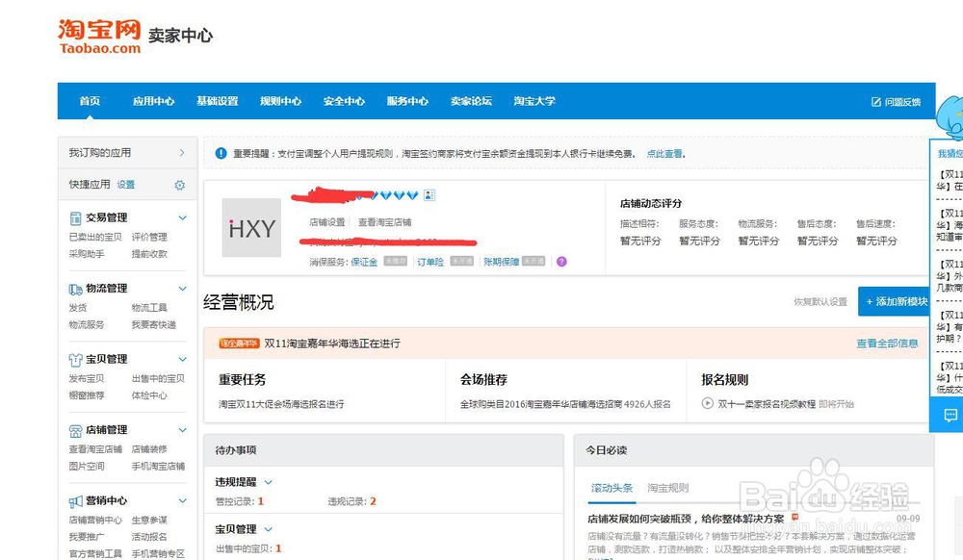Screen dimensions: 963x560
Task: Click the 订单险 link
Action: (430, 262)
